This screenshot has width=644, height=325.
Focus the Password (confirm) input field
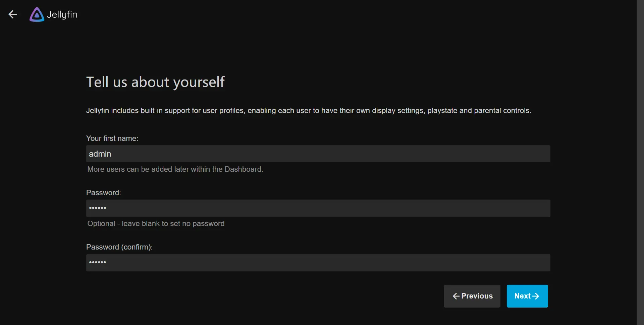[318, 263]
